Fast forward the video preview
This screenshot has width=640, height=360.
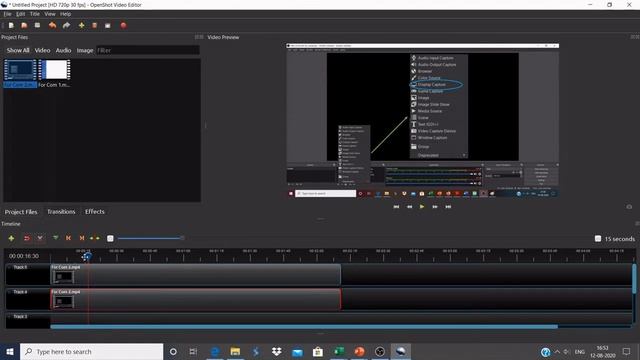pos(435,207)
